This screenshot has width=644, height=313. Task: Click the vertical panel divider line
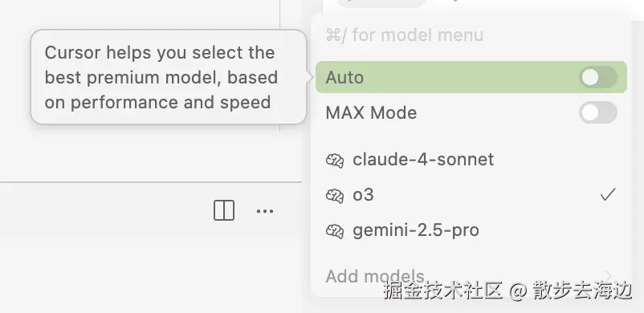pyautogui.click(x=280, y=66)
